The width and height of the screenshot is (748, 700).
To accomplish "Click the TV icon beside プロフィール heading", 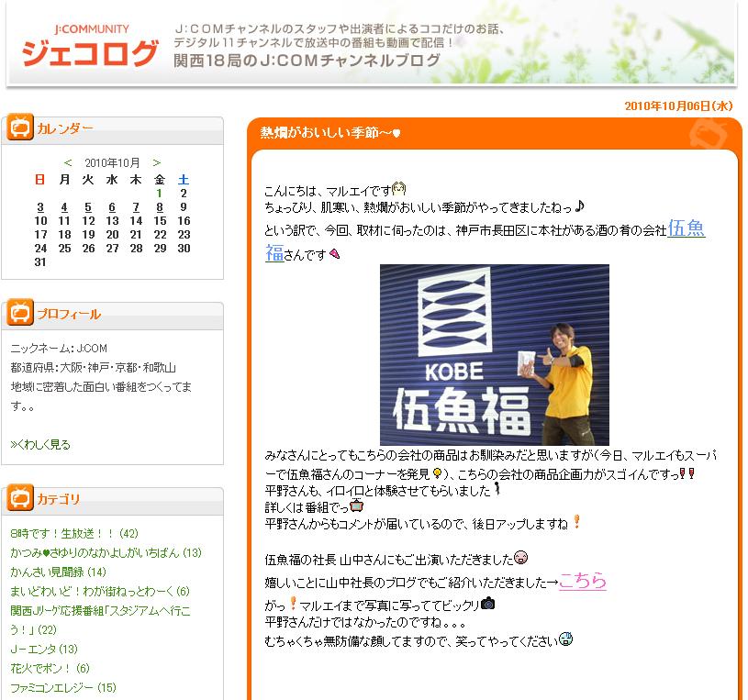I will click(20, 312).
